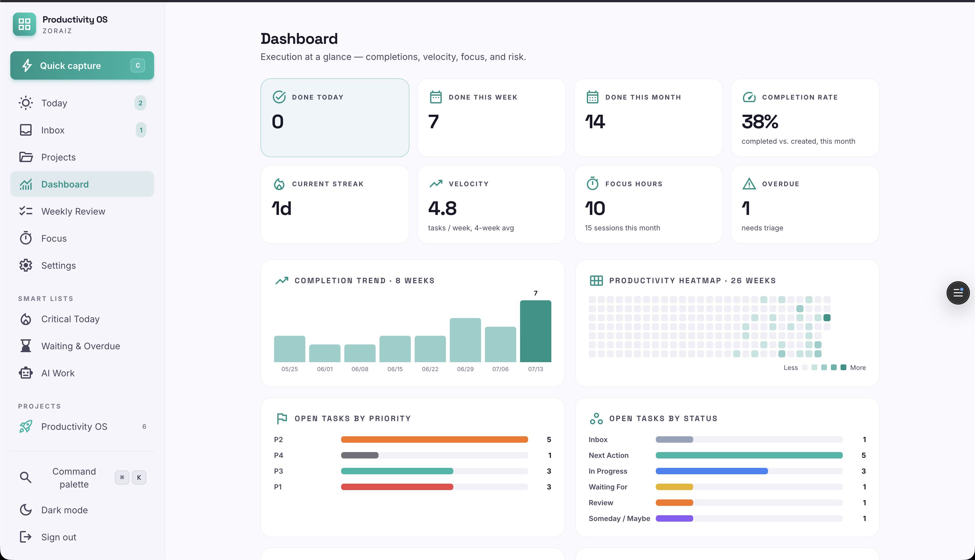Click the Weekly Review checklist icon

point(26,211)
